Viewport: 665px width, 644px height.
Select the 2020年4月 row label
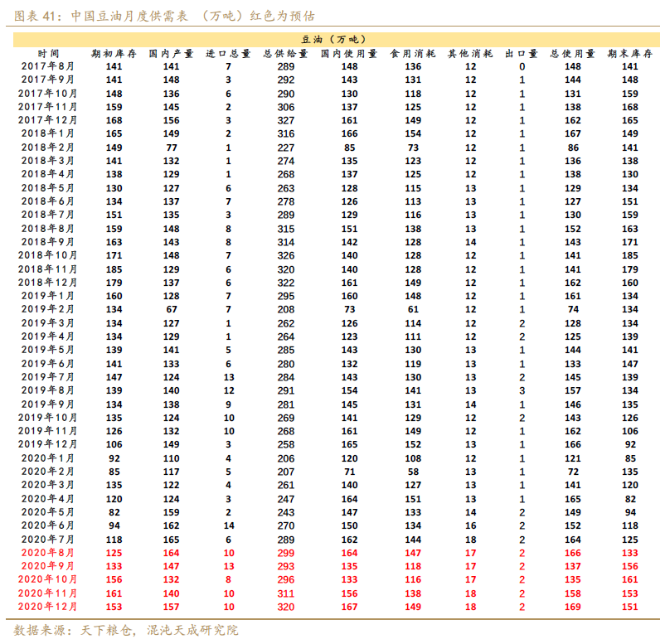(x=47, y=499)
